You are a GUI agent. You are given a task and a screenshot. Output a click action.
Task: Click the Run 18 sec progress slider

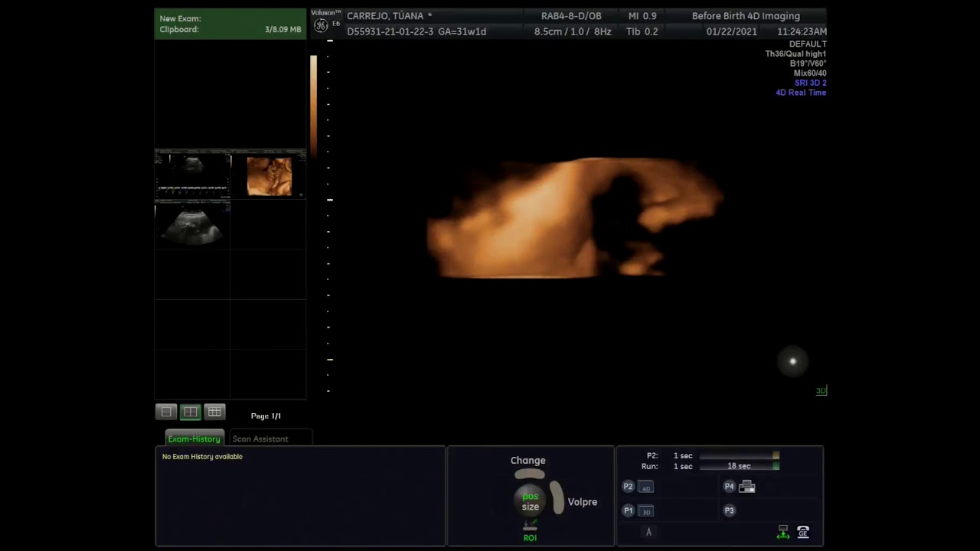pyautogui.click(x=740, y=466)
